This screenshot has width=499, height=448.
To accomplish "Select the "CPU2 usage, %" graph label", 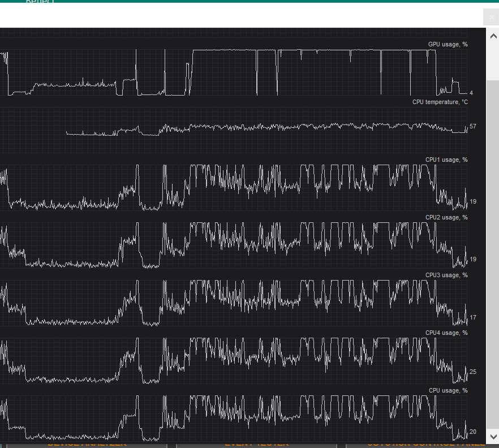I will coord(446,217).
